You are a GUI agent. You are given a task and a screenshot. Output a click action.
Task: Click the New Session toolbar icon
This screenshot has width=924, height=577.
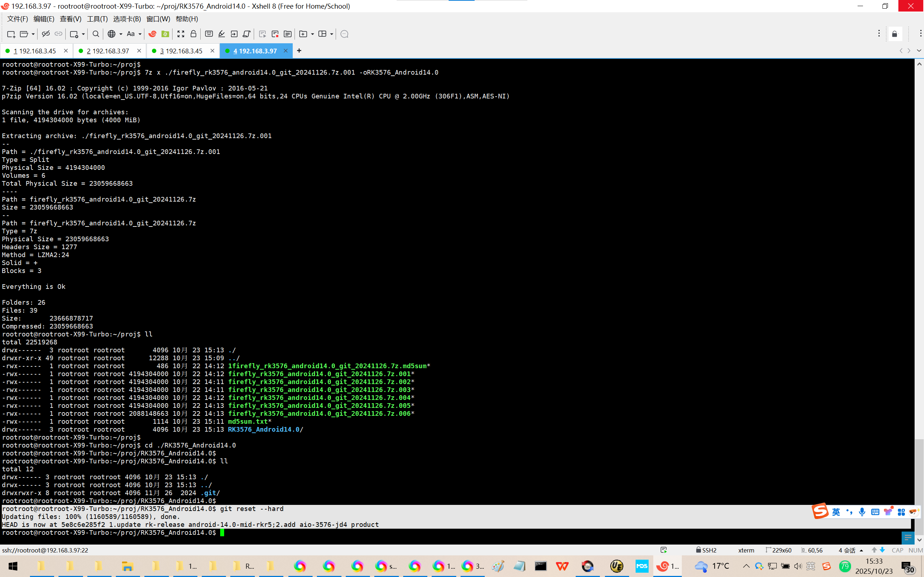tap(11, 34)
